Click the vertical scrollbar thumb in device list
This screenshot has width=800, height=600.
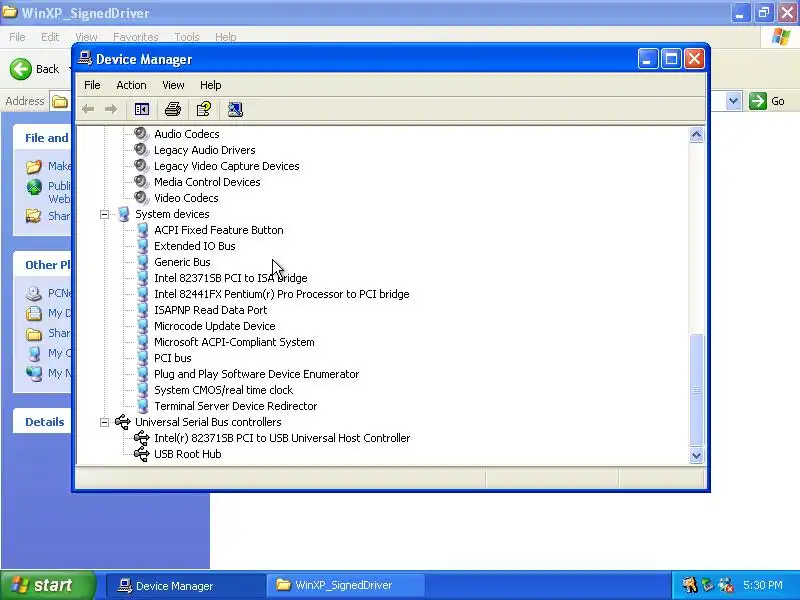[696, 390]
